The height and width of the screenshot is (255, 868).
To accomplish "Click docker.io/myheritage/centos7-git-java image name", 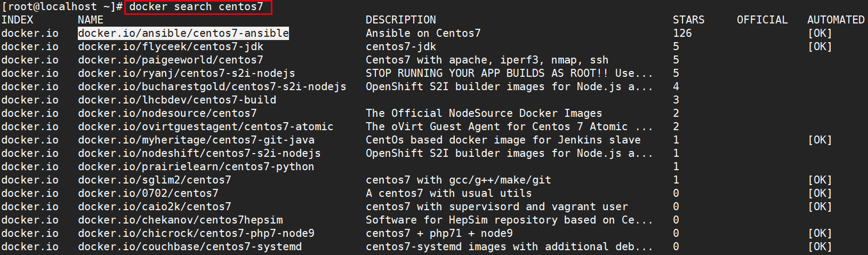I will pyautogui.click(x=196, y=140).
